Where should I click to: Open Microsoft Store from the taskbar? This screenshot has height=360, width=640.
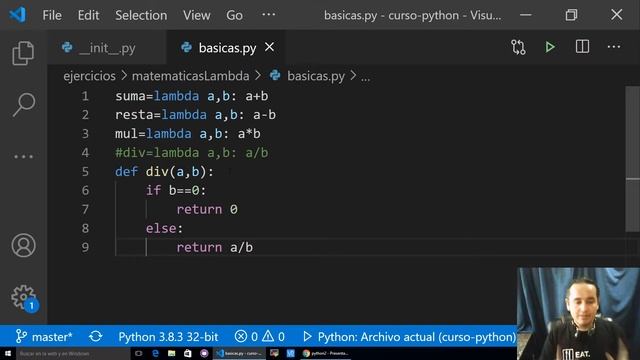click(x=187, y=353)
